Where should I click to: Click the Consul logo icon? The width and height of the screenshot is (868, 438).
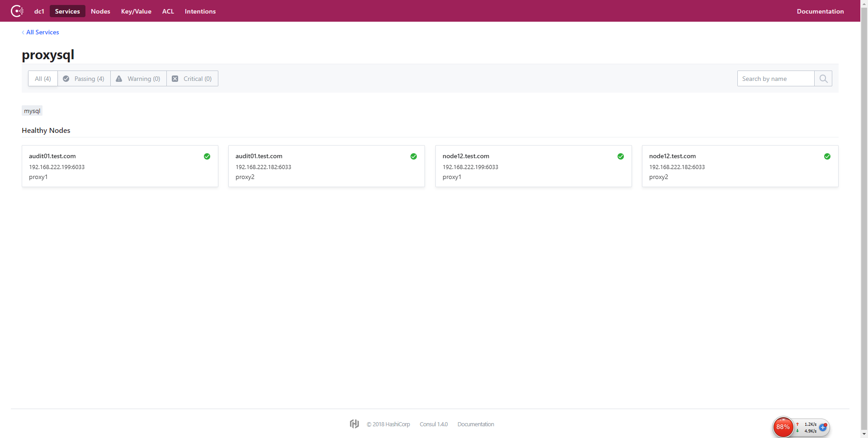point(17,11)
